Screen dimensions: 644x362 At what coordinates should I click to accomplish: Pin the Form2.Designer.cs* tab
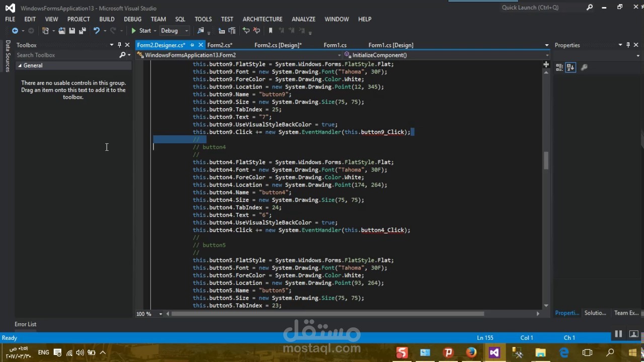coord(192,45)
